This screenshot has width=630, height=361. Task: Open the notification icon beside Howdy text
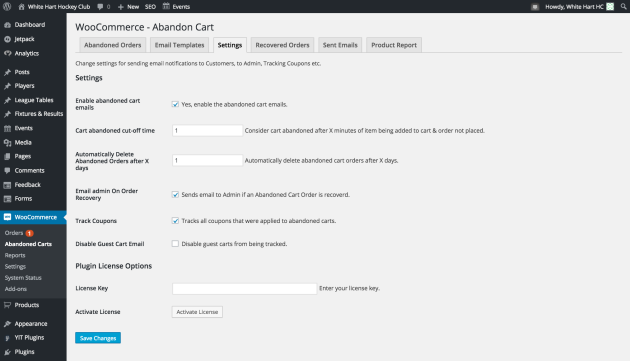[535, 7]
